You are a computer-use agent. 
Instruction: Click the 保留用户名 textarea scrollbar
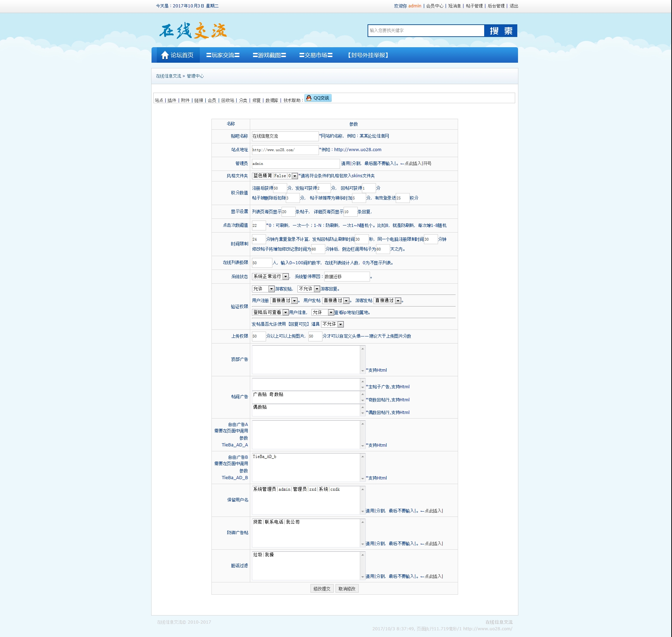[363, 500]
